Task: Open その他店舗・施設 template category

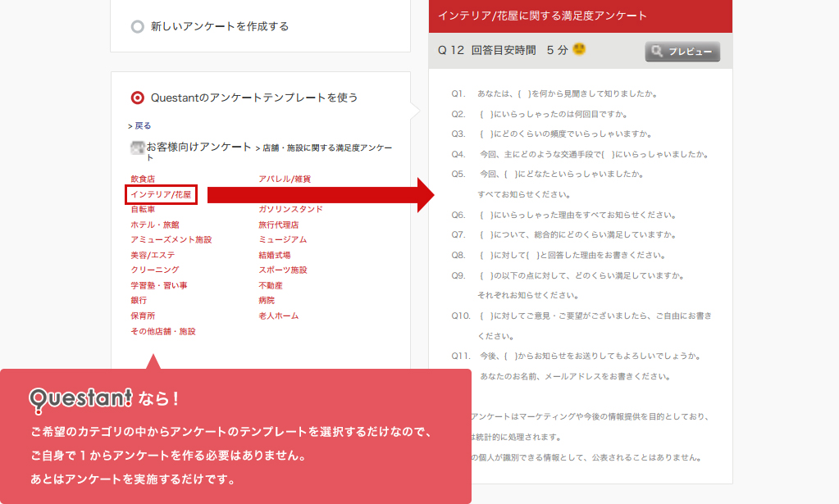Action: tap(163, 331)
